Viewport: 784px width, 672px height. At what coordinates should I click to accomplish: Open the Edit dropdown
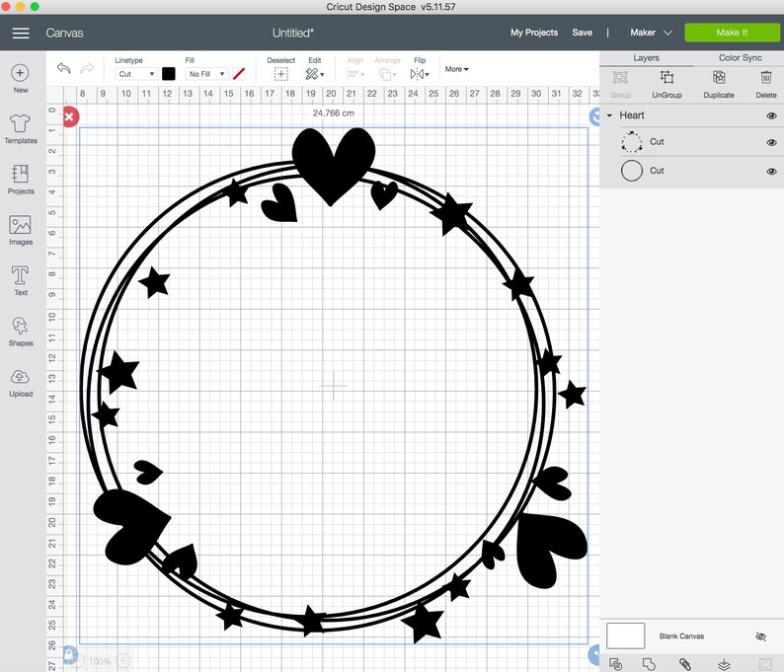(x=315, y=74)
